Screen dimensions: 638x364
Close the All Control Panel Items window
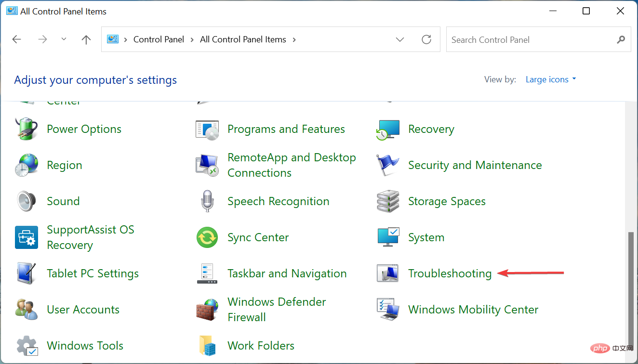tap(619, 11)
